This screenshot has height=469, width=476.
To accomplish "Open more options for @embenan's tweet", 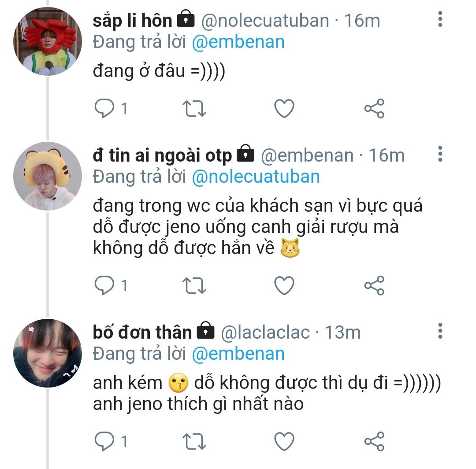I will (x=440, y=154).
